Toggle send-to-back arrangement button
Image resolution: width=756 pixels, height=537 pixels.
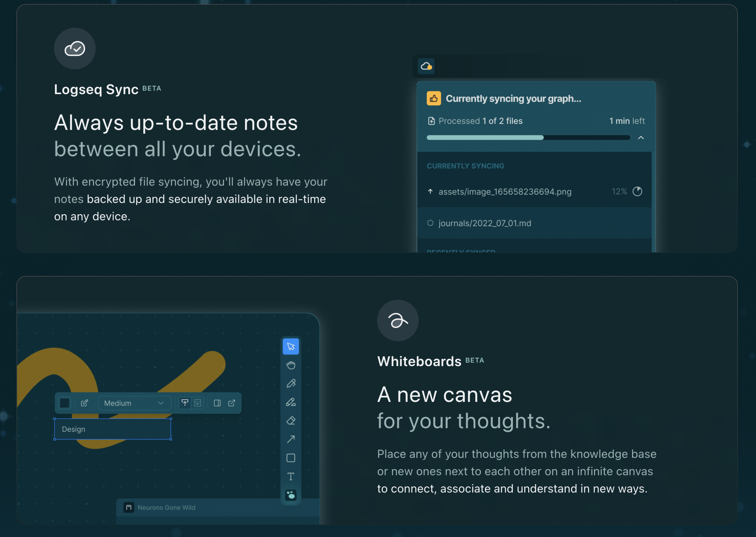[x=198, y=403]
